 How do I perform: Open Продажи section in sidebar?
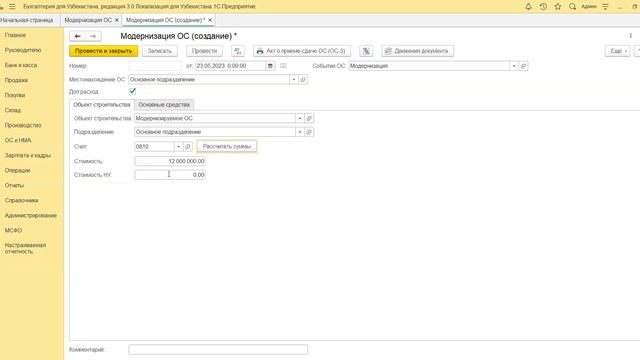click(x=16, y=80)
